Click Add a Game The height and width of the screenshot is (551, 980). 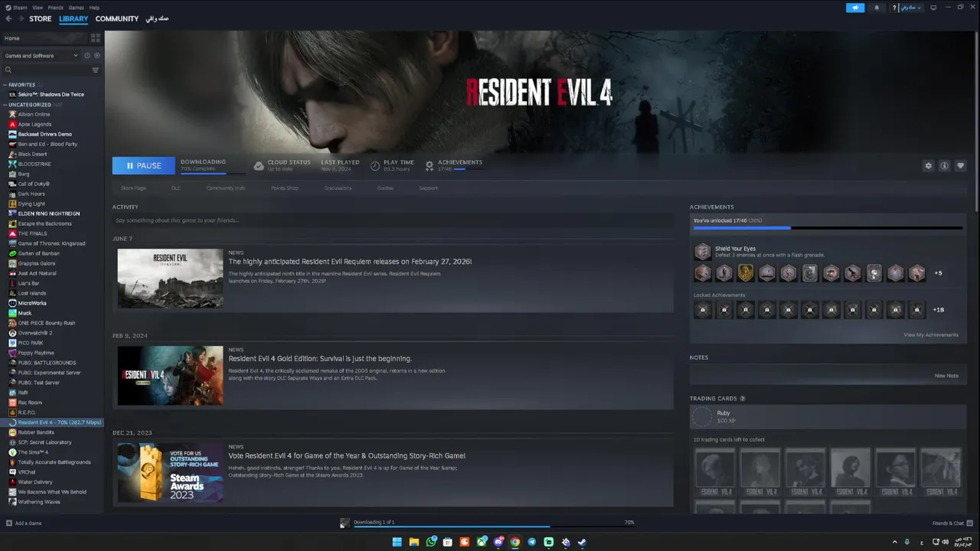coord(24,523)
